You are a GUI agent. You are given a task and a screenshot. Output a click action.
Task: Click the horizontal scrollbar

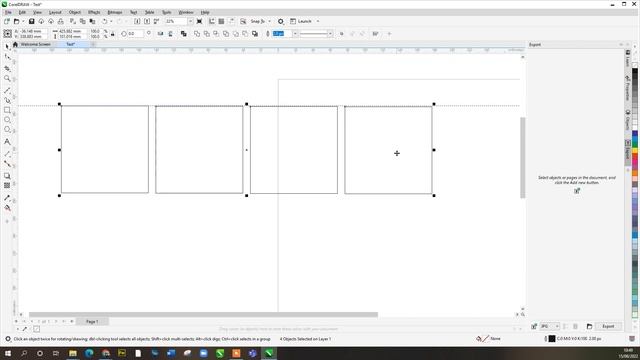203,315
